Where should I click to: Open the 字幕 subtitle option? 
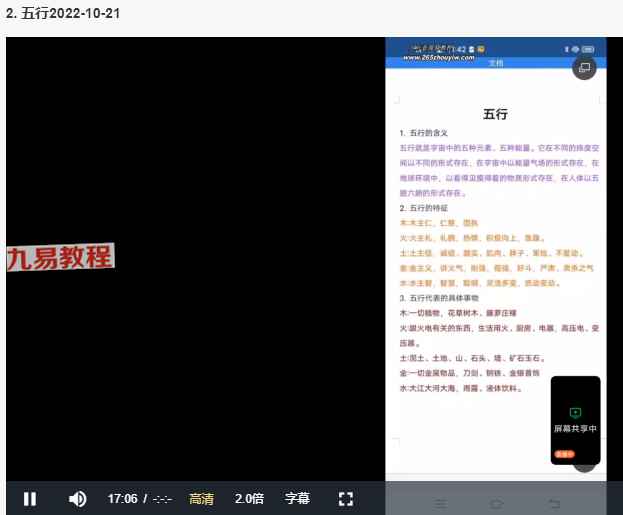click(x=297, y=498)
